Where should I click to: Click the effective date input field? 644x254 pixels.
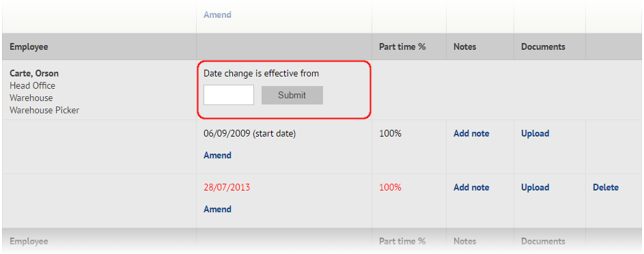coord(229,95)
